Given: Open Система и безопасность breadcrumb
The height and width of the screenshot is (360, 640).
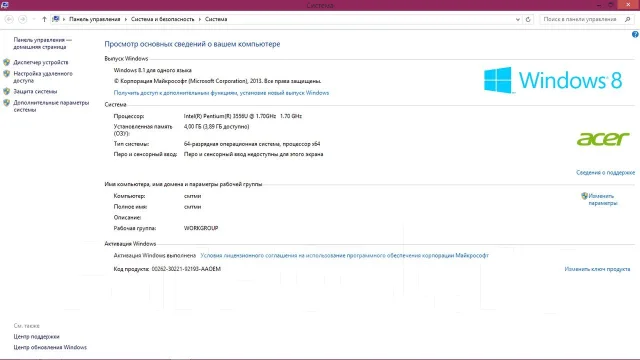Looking at the screenshot, I should pyautogui.click(x=162, y=19).
